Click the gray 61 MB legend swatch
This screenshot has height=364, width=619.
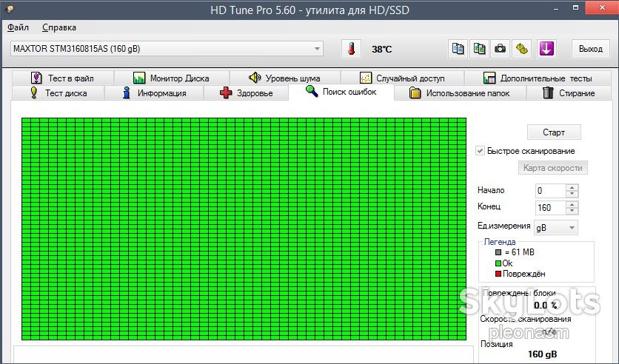498,252
